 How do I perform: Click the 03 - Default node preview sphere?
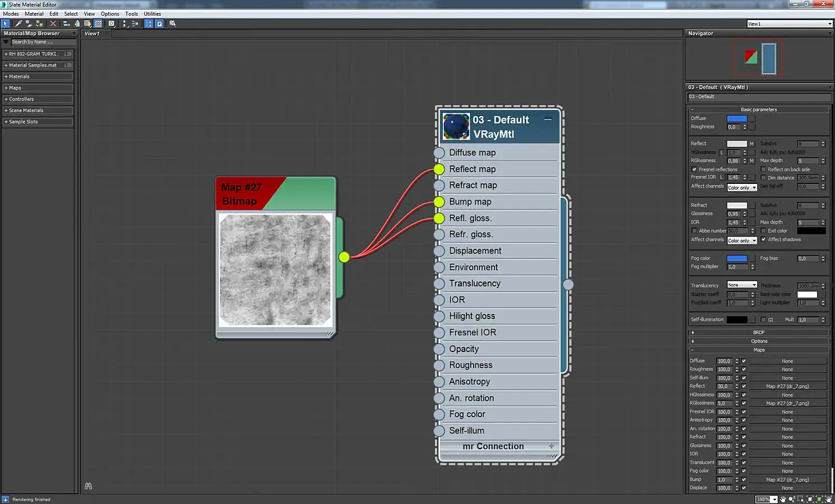pyautogui.click(x=456, y=126)
